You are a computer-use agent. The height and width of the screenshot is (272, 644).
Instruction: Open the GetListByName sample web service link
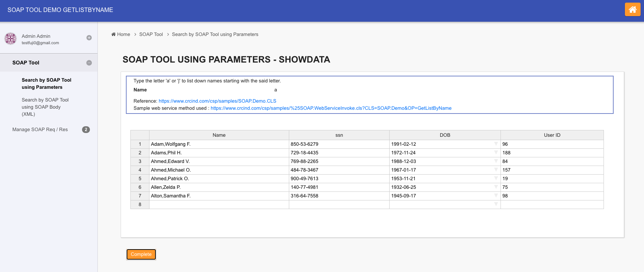coord(331,108)
